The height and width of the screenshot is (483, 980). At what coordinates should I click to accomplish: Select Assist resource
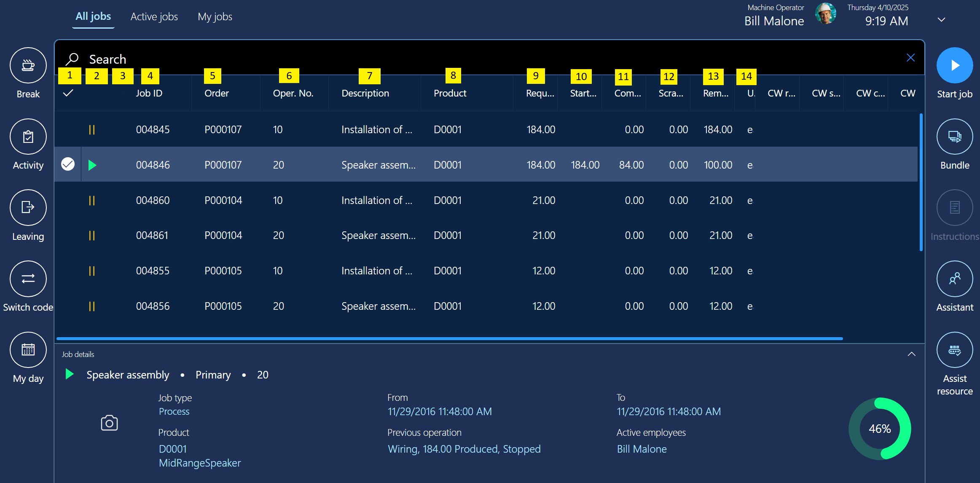(x=954, y=350)
